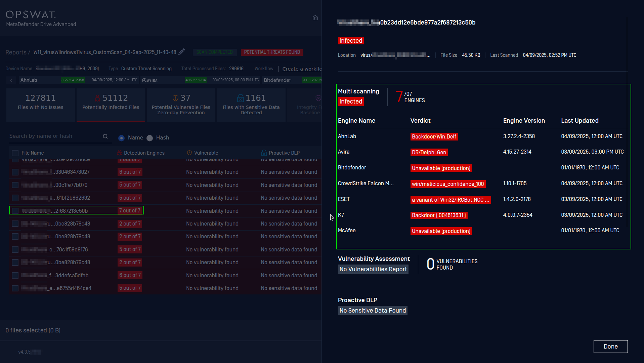This screenshot has width=644, height=363.
Task: Click the Vulnerable column shield icon
Action: coord(189,153)
